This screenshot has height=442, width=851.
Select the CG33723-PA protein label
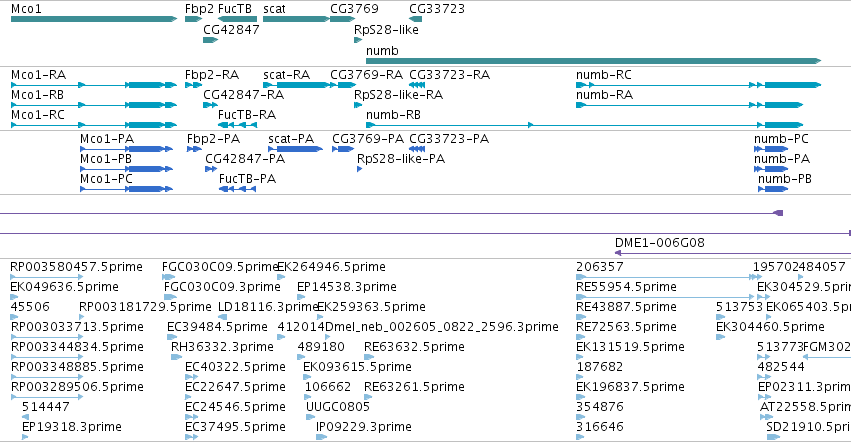pos(449,138)
